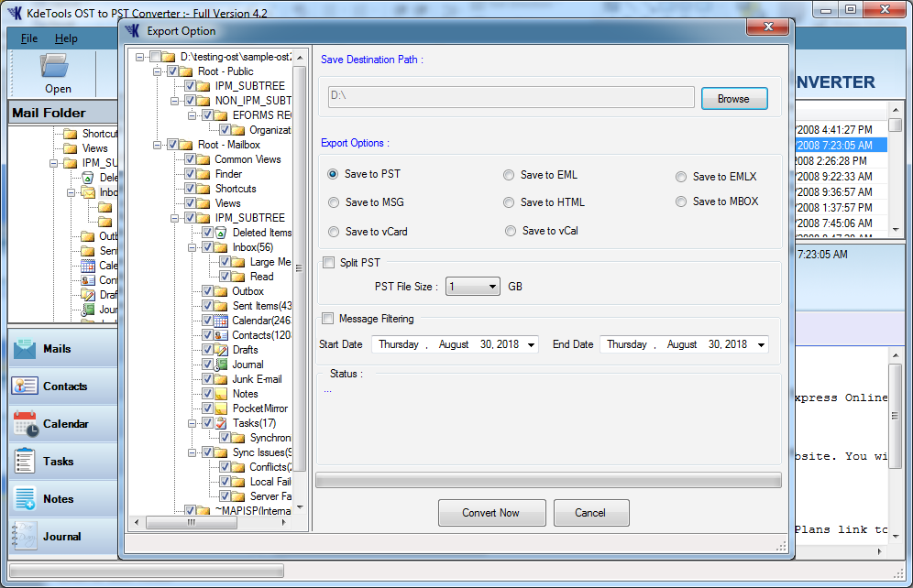The image size is (913, 588).
Task: Enable the Message Filtering checkbox
Action: click(328, 319)
